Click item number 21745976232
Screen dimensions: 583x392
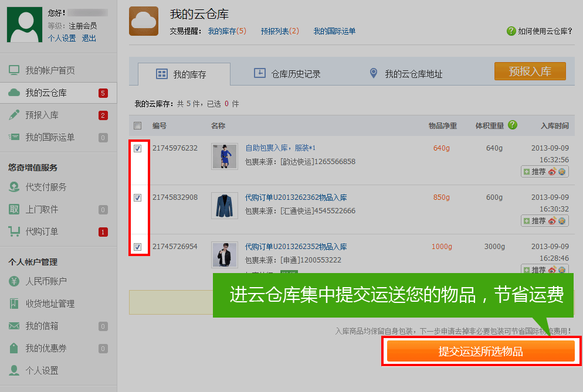(175, 148)
